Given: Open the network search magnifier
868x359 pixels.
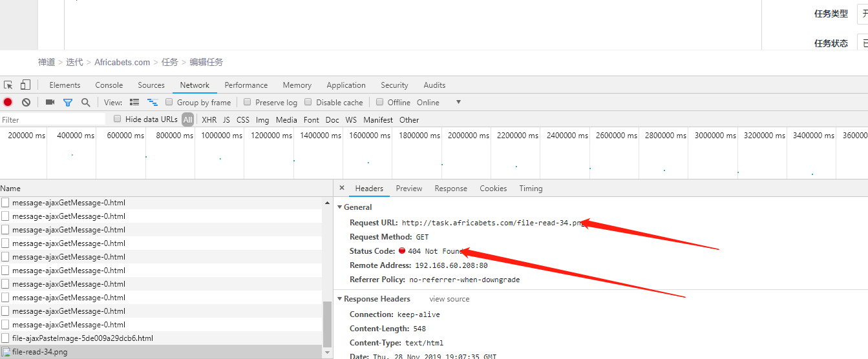Looking at the screenshot, I should (x=85, y=102).
